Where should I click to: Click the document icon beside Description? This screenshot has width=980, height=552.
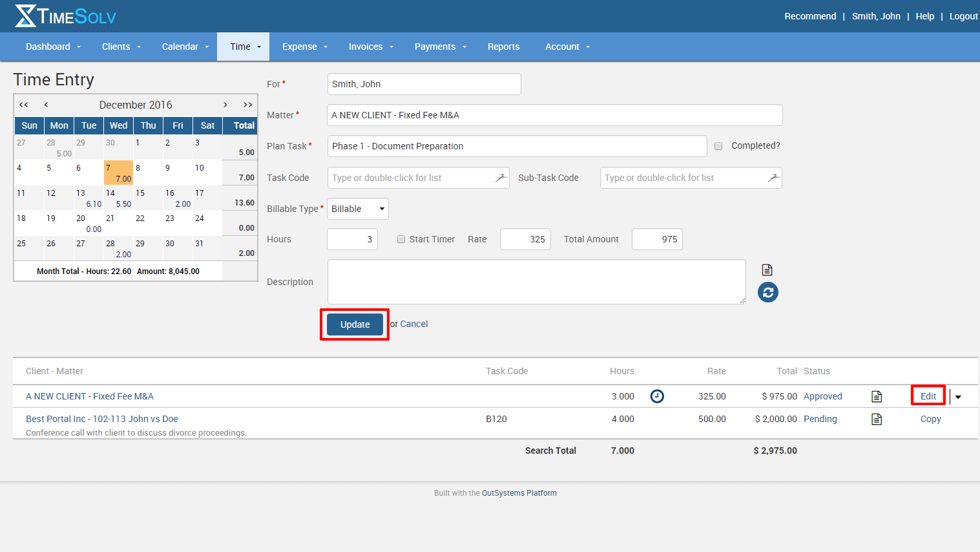(767, 270)
